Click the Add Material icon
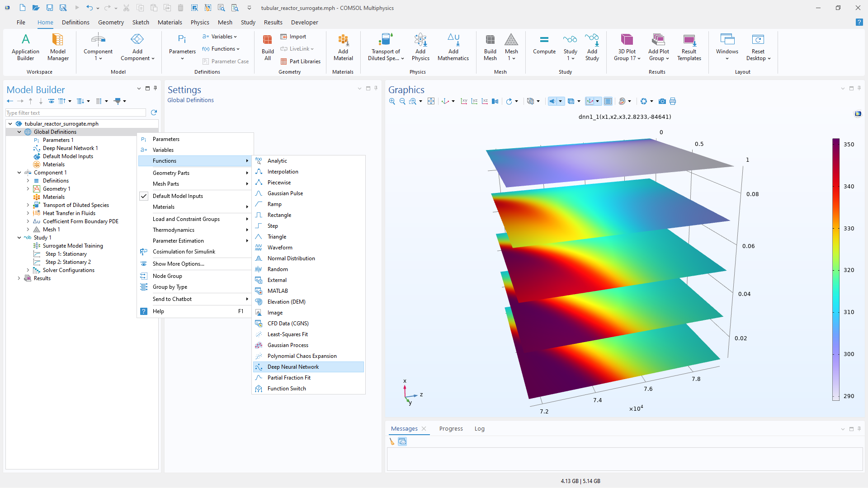Image resolution: width=868 pixels, height=488 pixels. click(343, 47)
